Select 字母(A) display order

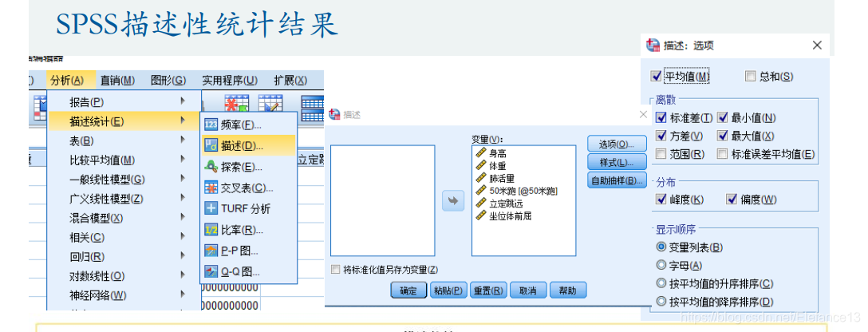tap(661, 265)
